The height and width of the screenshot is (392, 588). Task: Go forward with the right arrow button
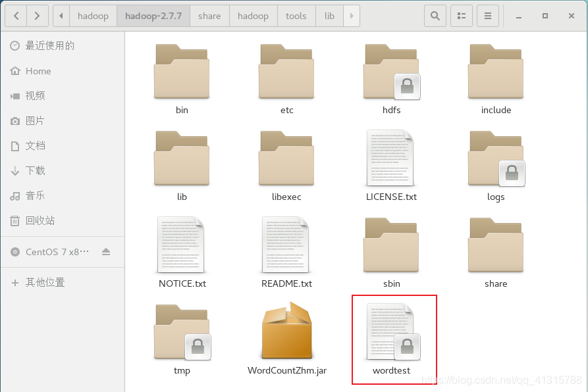tap(37, 16)
